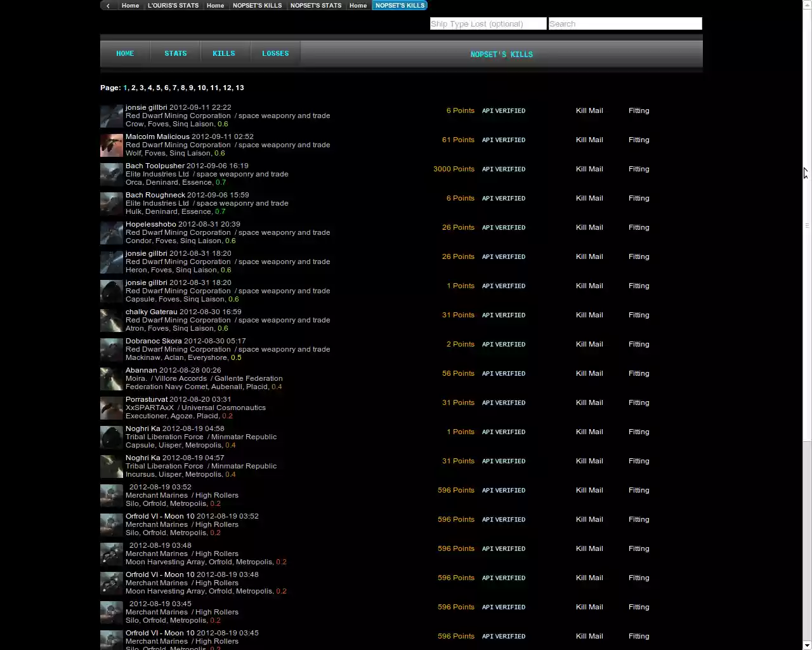Screen dimensions: 812x650
Task: Open chalky Gaterau Atron portrait thumbnail
Action: [x=112, y=321]
